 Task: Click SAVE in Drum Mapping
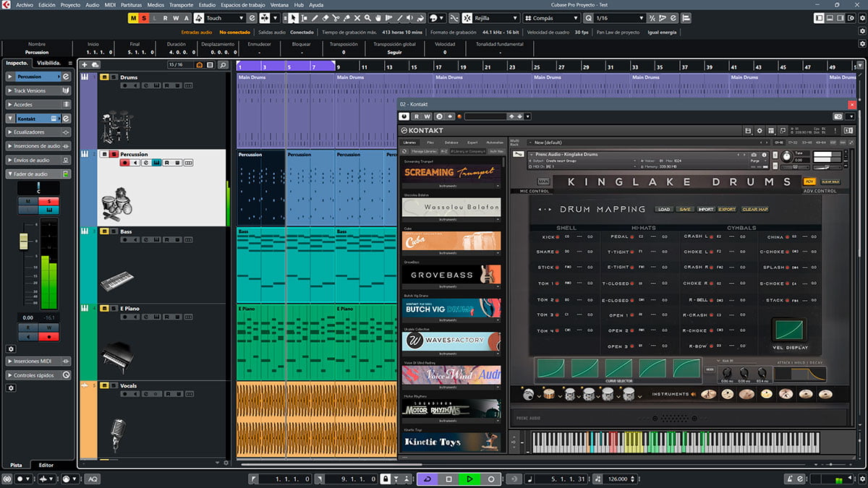(x=685, y=209)
